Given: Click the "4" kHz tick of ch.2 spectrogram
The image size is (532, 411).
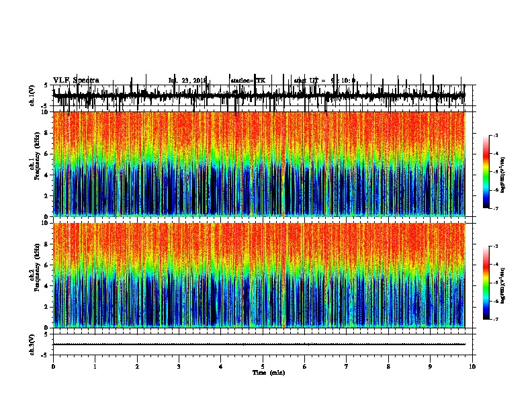Looking at the screenshot, I should (x=48, y=286).
